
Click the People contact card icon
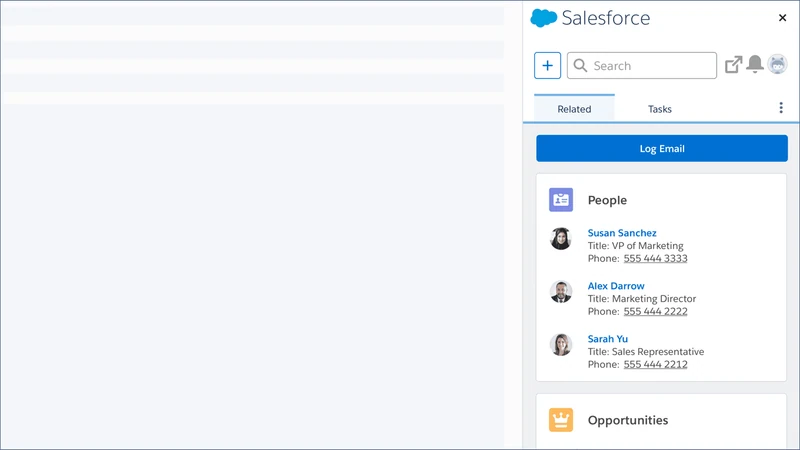click(x=561, y=199)
